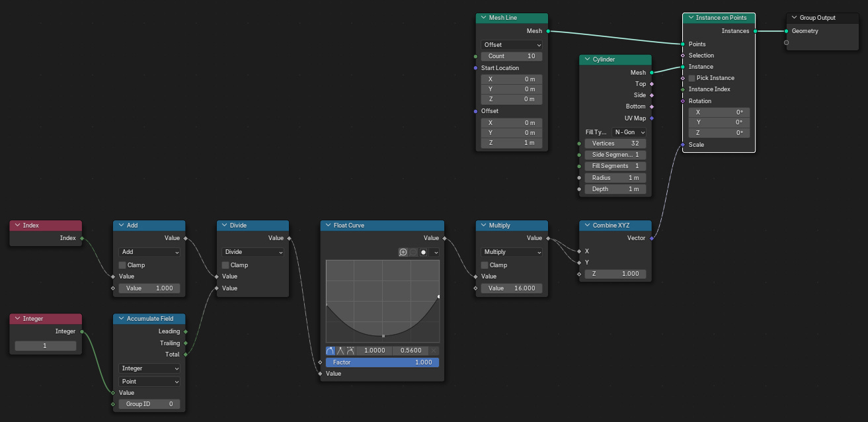Collapse the Mesh Line node header

(483, 17)
